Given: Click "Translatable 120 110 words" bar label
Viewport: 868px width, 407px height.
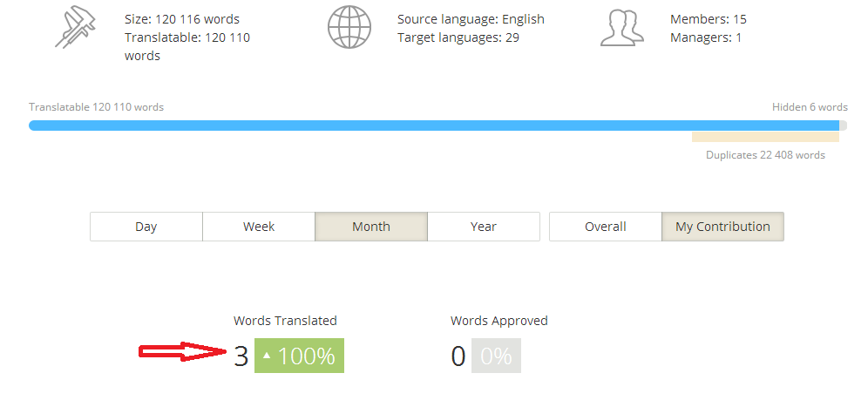Looking at the screenshot, I should point(97,107).
